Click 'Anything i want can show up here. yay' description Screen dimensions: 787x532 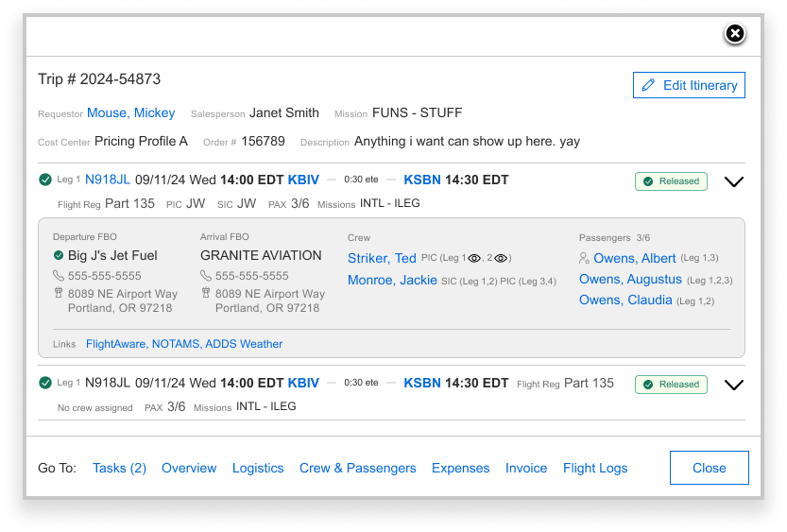(468, 141)
